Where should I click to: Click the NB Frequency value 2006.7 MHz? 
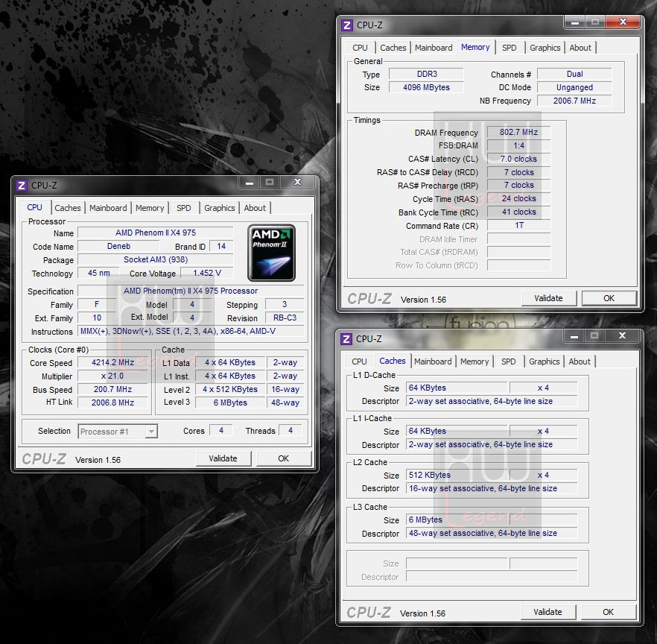(574, 101)
